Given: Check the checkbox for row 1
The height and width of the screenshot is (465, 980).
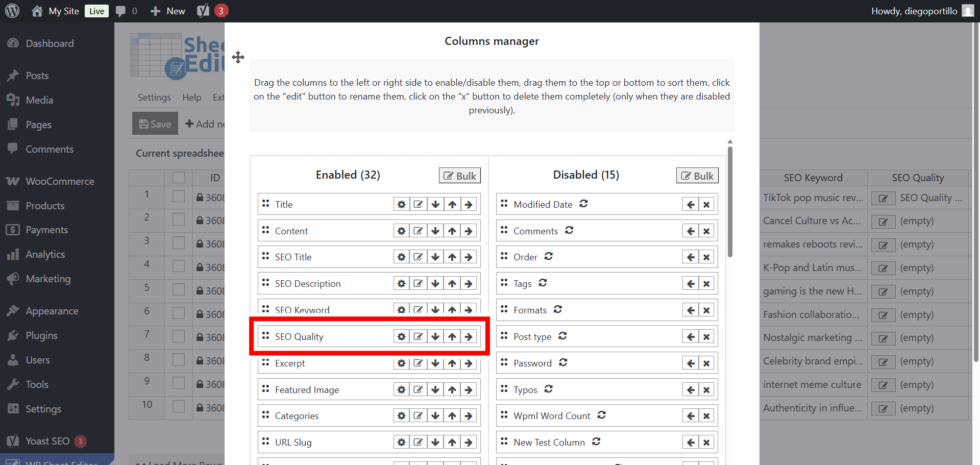Looking at the screenshot, I should click(x=179, y=197).
